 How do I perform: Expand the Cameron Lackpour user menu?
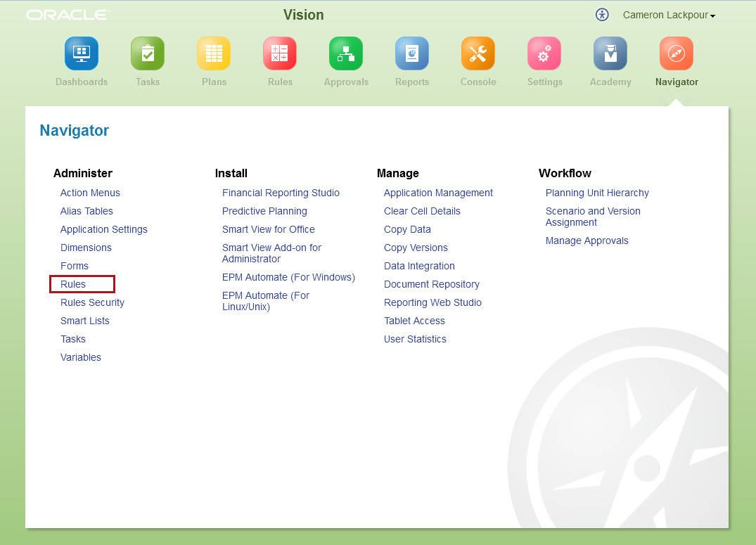669,15
